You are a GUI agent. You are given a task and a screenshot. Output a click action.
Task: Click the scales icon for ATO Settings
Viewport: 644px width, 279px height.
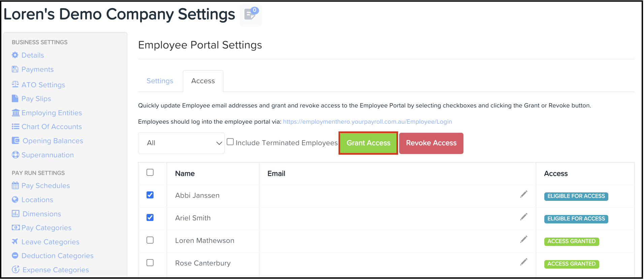[x=15, y=84]
